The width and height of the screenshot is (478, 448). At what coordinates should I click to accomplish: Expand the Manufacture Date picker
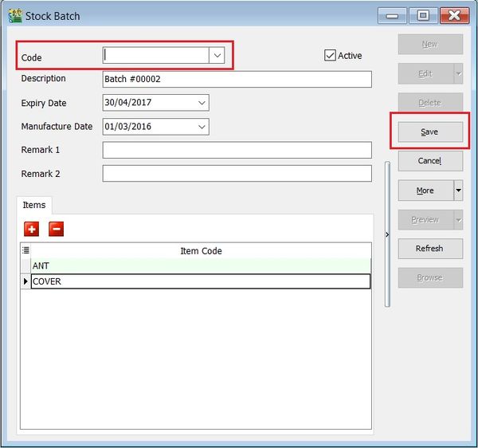[201, 127]
